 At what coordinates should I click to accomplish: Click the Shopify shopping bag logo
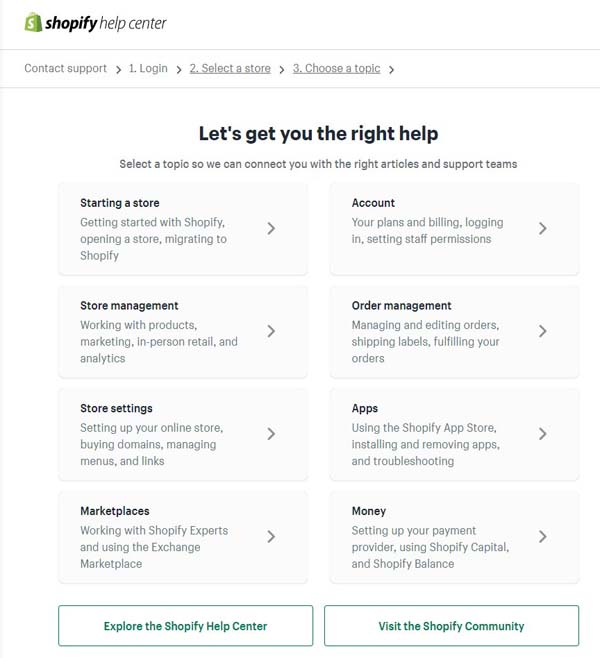(33, 22)
